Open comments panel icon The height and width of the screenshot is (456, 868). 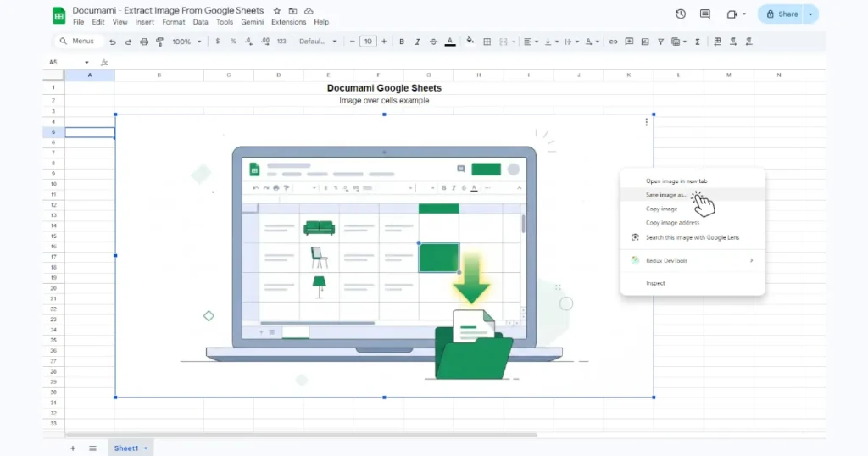(704, 14)
